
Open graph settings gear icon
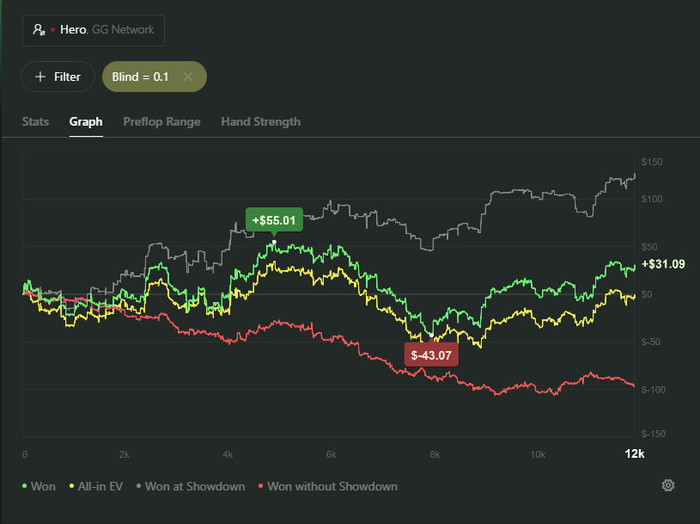(x=668, y=486)
